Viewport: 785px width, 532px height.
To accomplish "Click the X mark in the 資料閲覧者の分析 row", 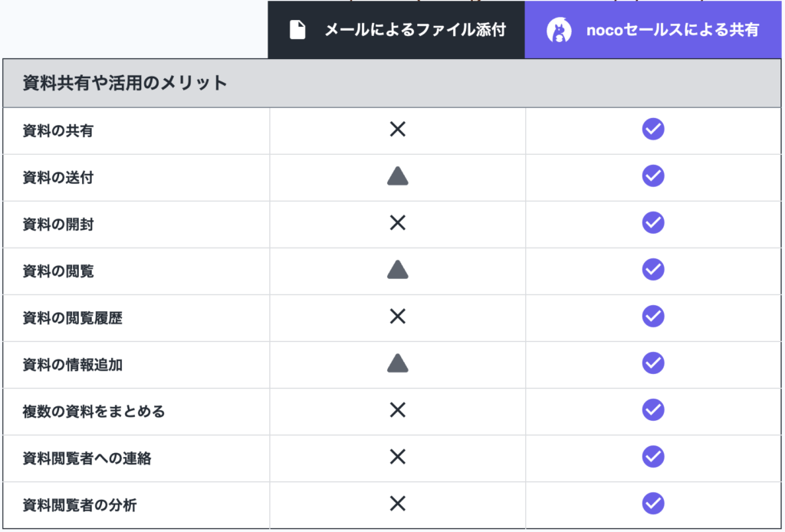I will tap(398, 504).
